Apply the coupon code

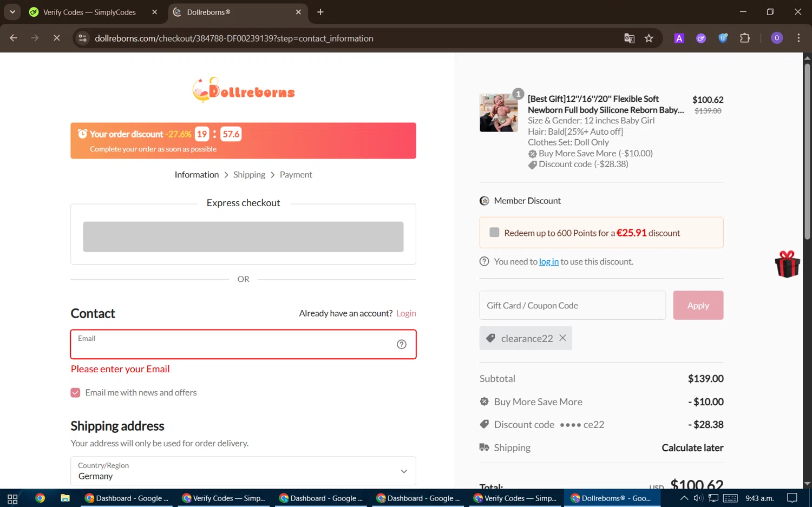point(698,305)
